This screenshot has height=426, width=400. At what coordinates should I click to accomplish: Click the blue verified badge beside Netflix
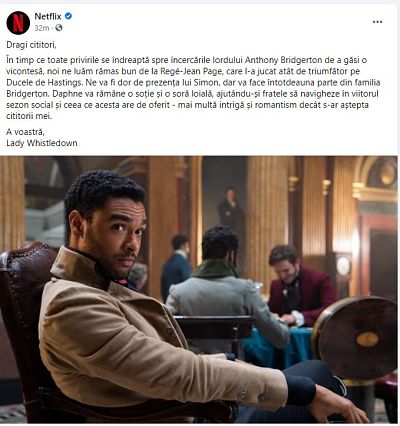(68, 16)
